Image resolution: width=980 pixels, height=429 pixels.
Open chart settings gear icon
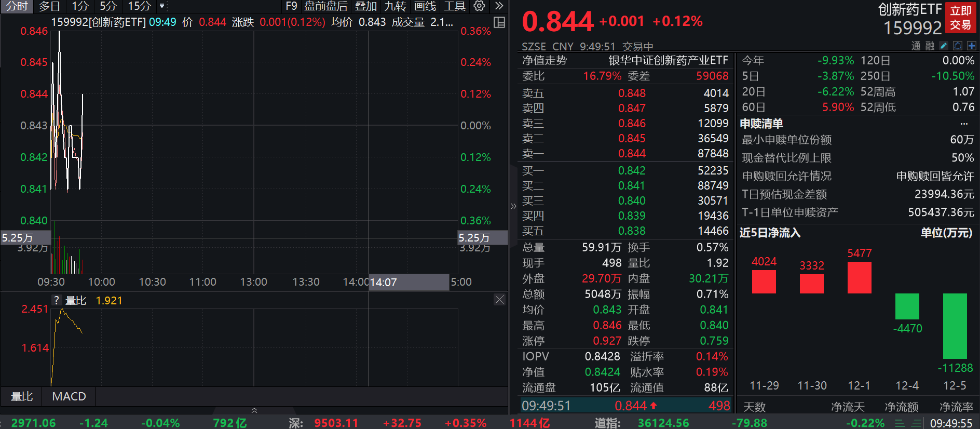[480, 6]
